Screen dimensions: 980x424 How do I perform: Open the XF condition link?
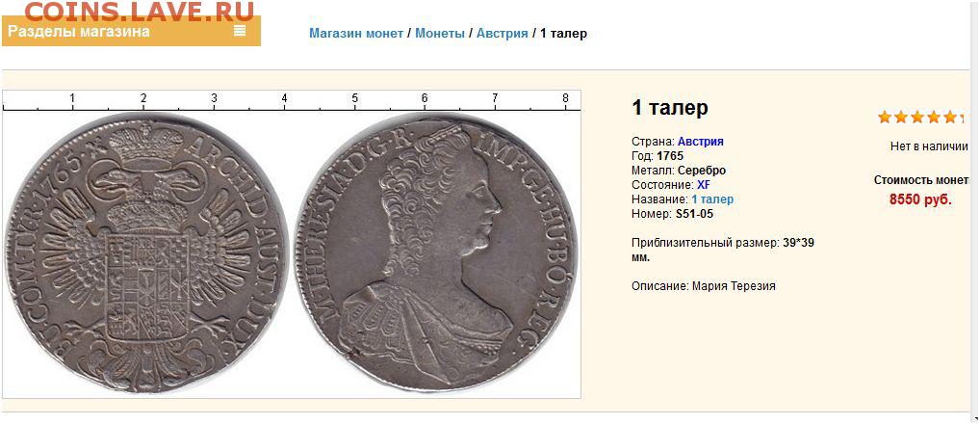(703, 184)
